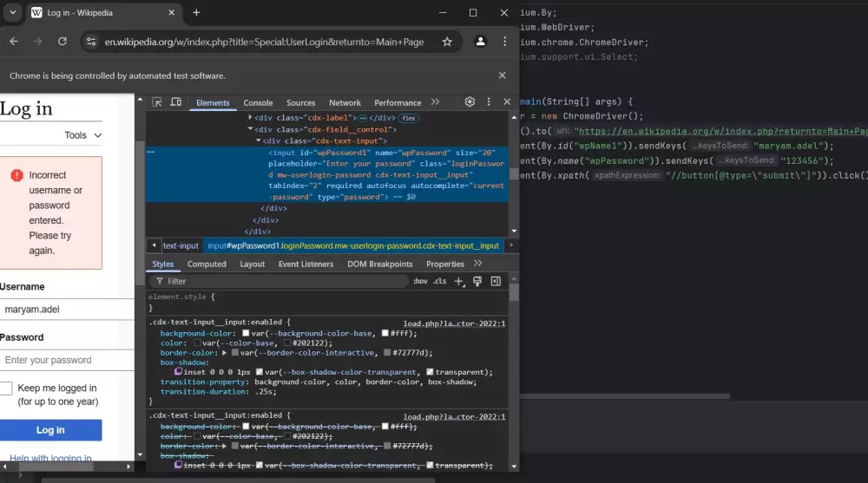Switch to the Sources tab
Viewport: 868px width, 483px height.
point(300,103)
